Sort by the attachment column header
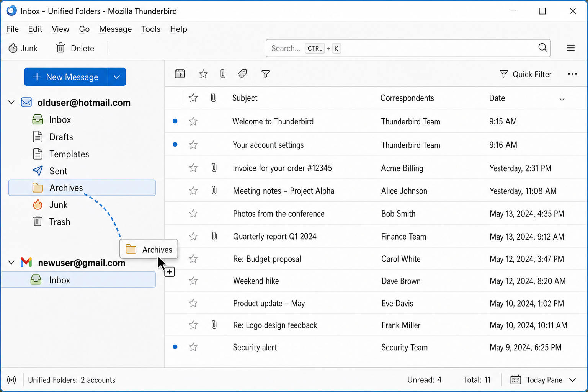 coord(214,98)
